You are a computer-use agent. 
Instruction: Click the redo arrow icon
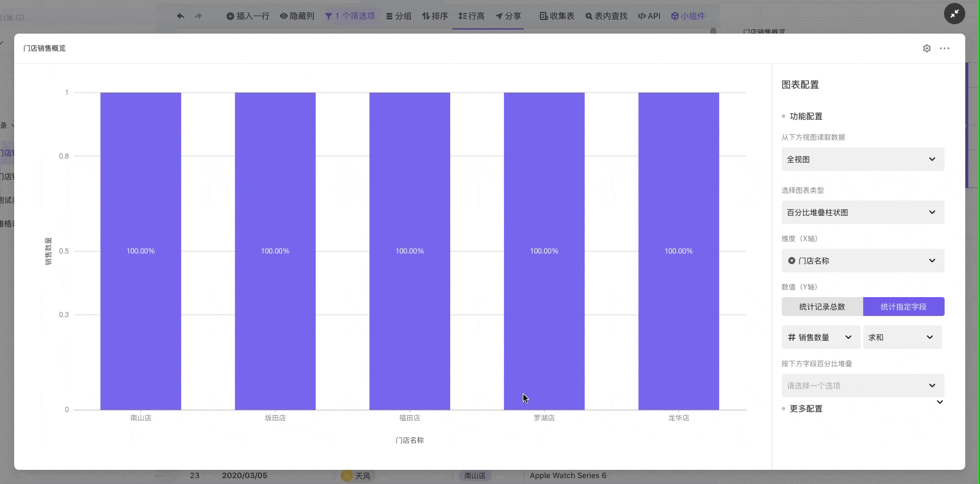pyautogui.click(x=198, y=16)
